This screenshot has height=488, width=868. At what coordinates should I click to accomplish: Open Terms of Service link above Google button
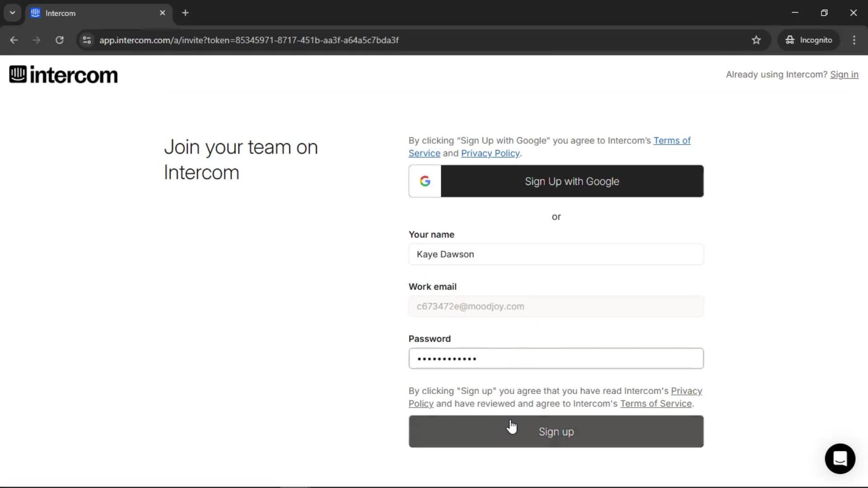coord(672,141)
